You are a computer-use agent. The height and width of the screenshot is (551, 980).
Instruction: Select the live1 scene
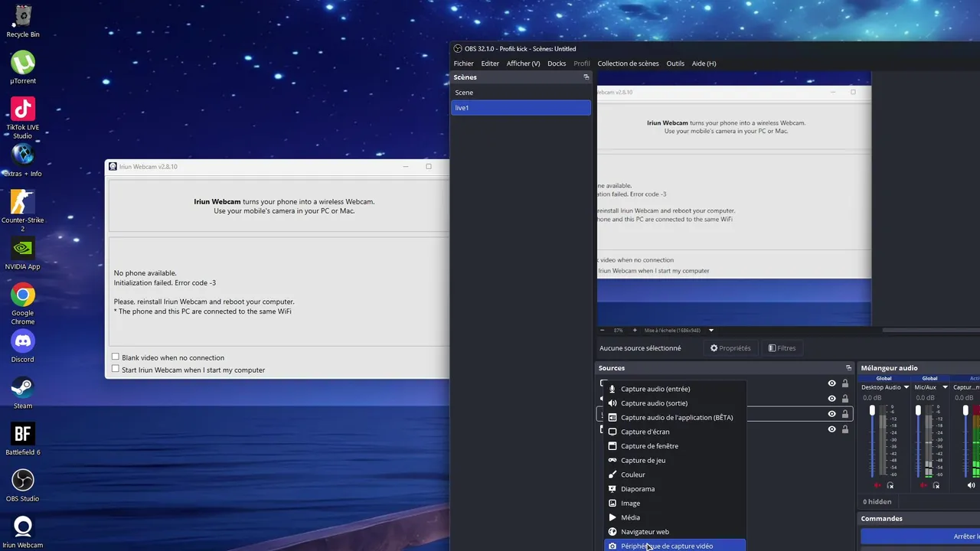point(521,108)
